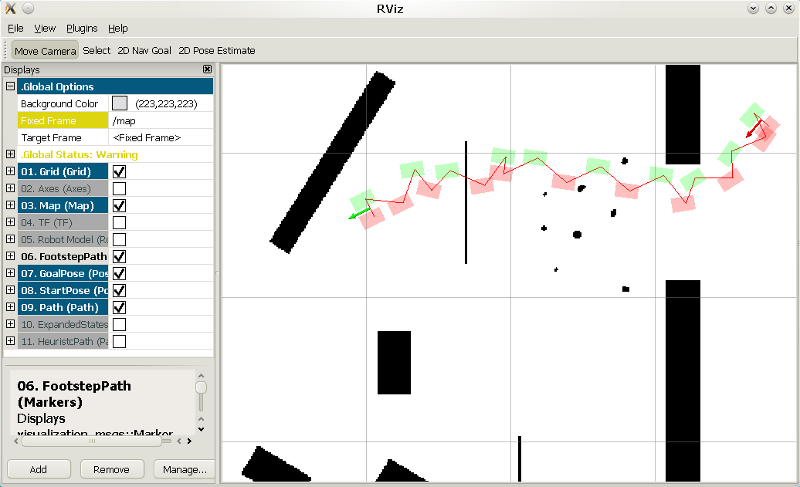Close the Displays panel with its X icon

tap(207, 70)
